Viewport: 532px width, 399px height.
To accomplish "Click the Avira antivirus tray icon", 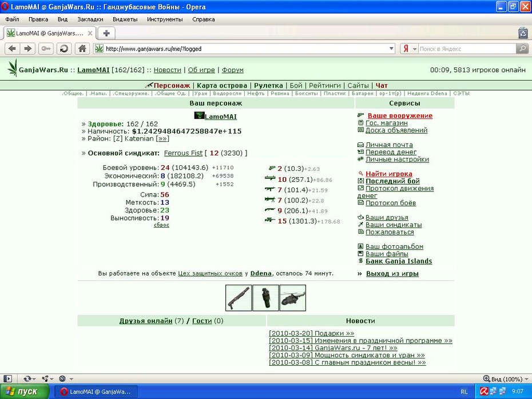I will coord(484,392).
